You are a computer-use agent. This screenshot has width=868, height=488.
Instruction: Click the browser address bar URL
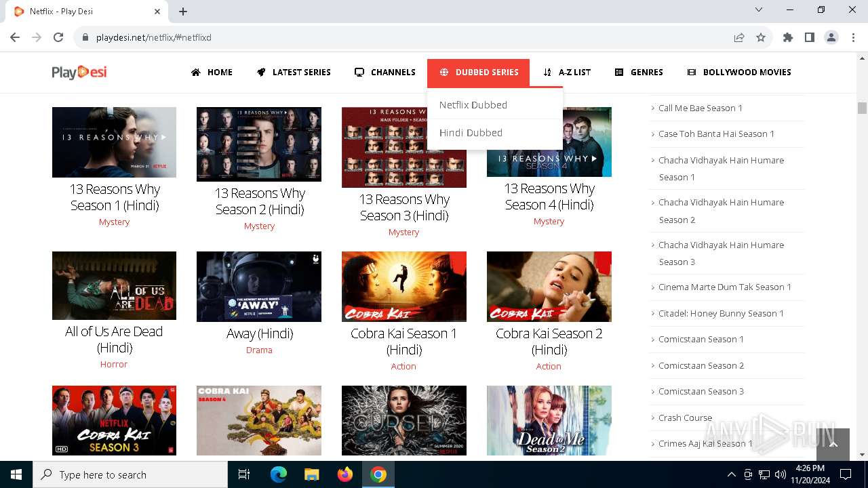154,37
